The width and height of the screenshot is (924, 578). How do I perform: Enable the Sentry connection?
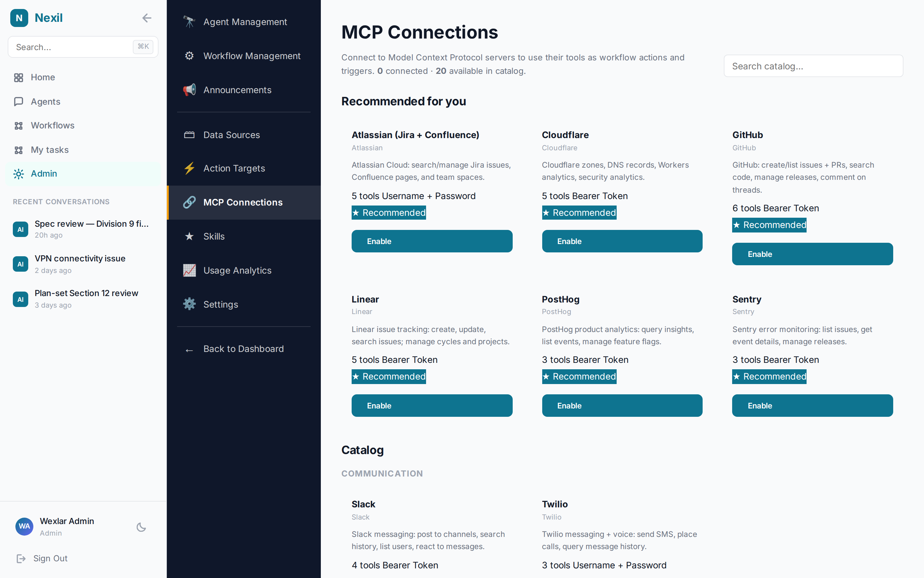(x=812, y=406)
